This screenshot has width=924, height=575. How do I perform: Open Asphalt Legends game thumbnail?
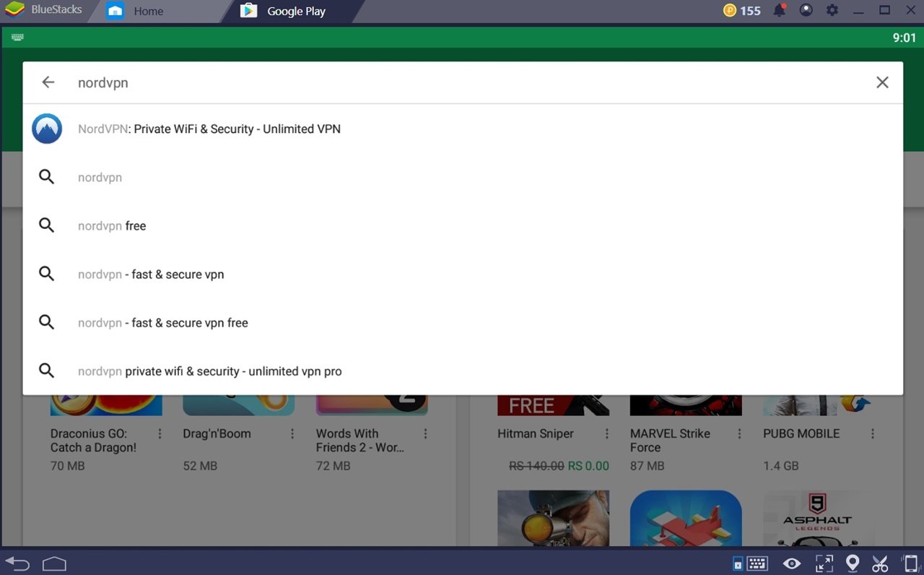tap(819, 519)
